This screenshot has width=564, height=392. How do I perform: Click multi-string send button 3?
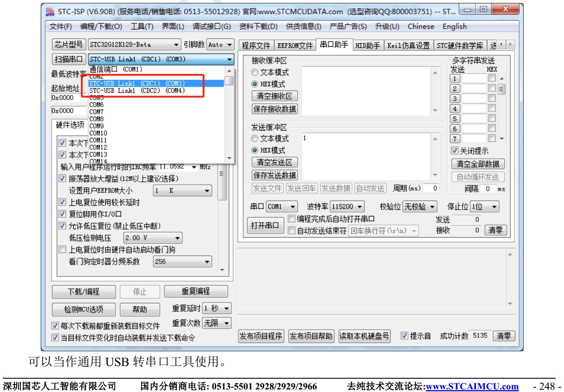pyautogui.click(x=455, y=99)
